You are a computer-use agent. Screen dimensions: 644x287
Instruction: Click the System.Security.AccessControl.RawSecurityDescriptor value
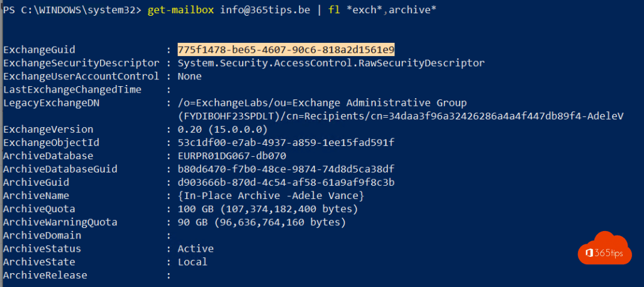click(331, 63)
